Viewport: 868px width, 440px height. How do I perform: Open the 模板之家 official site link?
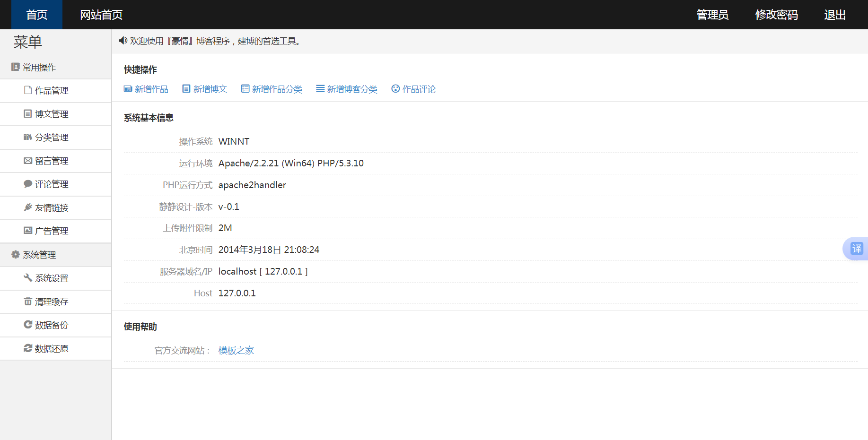(x=236, y=350)
